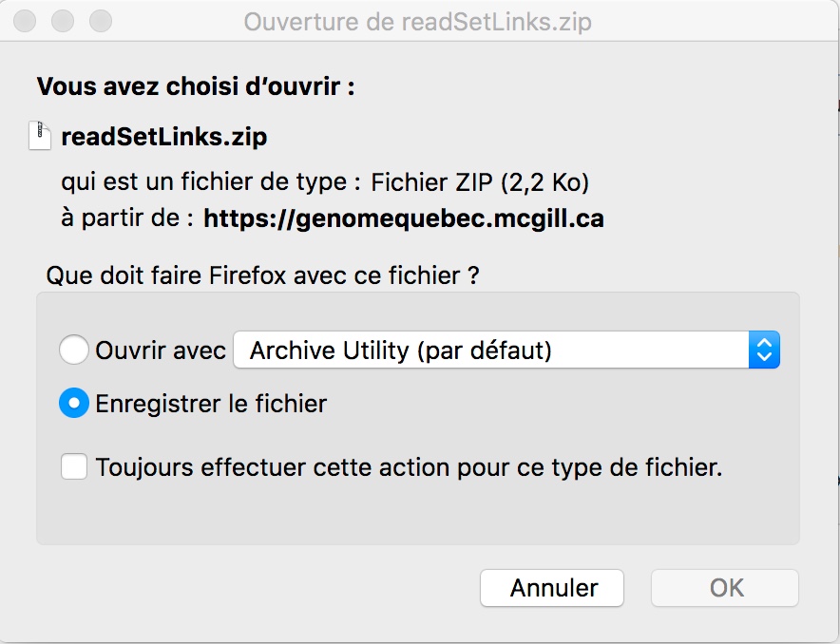Viewport: 840px width, 644px height.
Task: Click the third zoom window button
Action: click(101, 22)
